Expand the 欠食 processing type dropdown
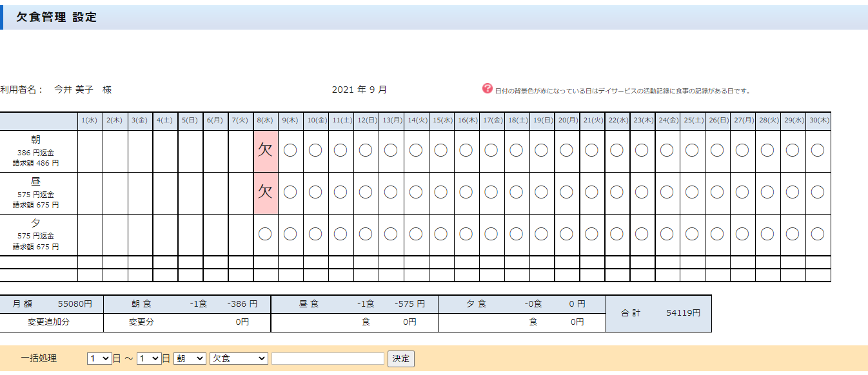The image size is (868, 375). point(239,358)
